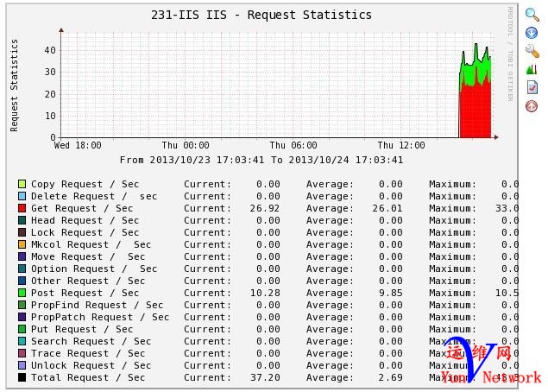This screenshot has width=548, height=392.
Task: Click the Head Request color swatch
Action: coord(22,220)
